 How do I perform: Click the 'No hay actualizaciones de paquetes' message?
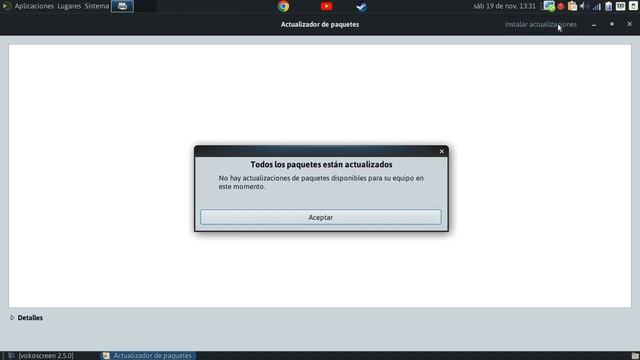[x=321, y=182]
